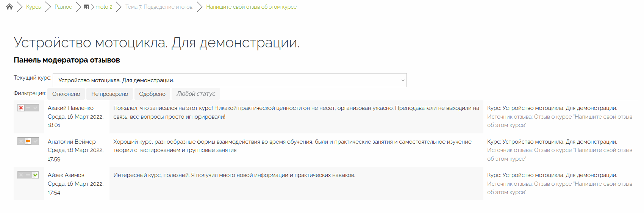This screenshot has width=644, height=213.
Task: Open the moto 2 breadcrumb link
Action: point(104,7)
